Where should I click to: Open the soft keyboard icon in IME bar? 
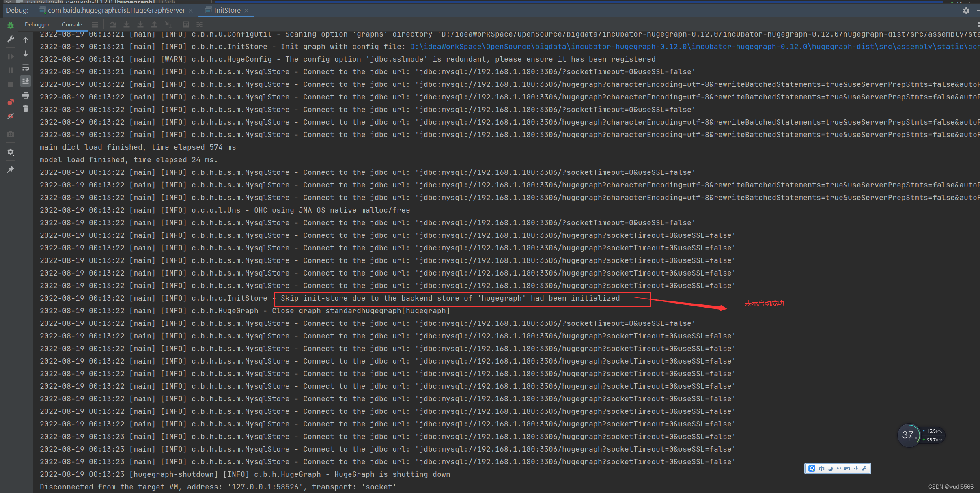(x=847, y=469)
